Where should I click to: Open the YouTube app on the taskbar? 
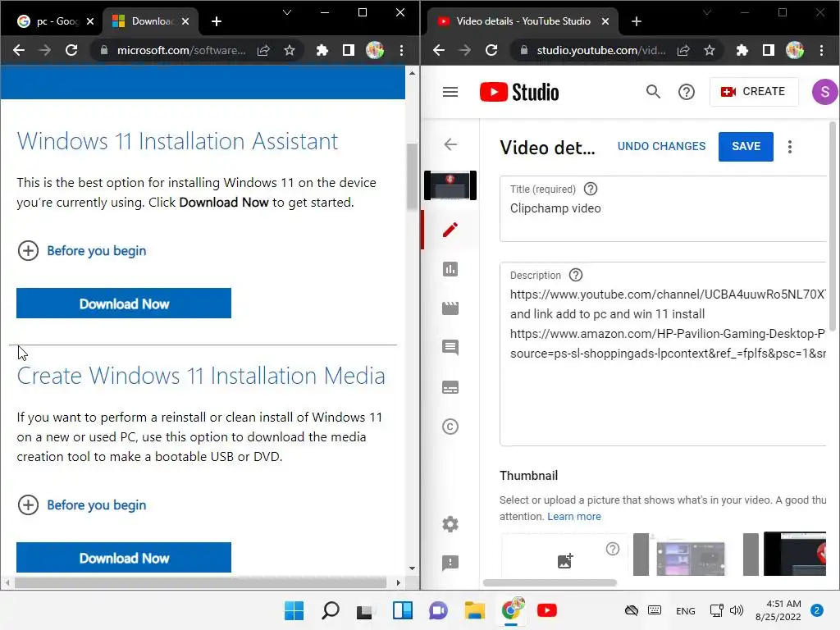(547, 610)
